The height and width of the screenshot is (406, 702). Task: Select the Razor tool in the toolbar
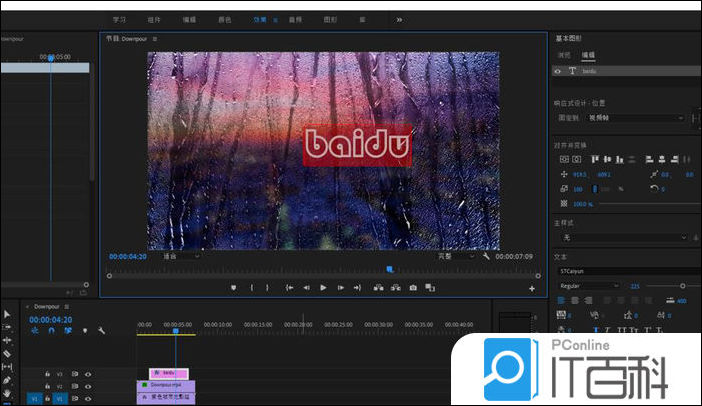click(7, 353)
